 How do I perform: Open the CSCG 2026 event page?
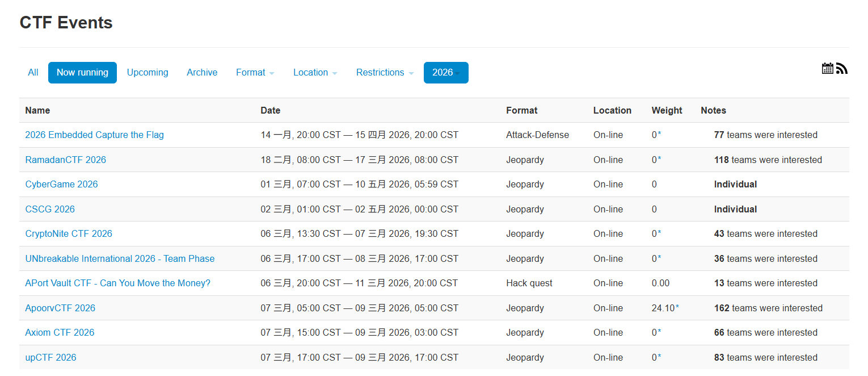click(50, 210)
